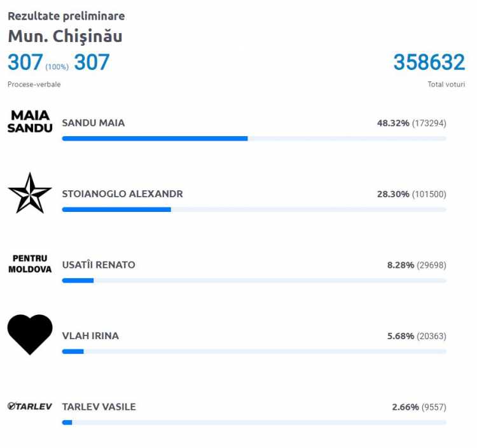Click the Mun. Chișinău heading
The width and height of the screenshot is (477, 448).
65,37
